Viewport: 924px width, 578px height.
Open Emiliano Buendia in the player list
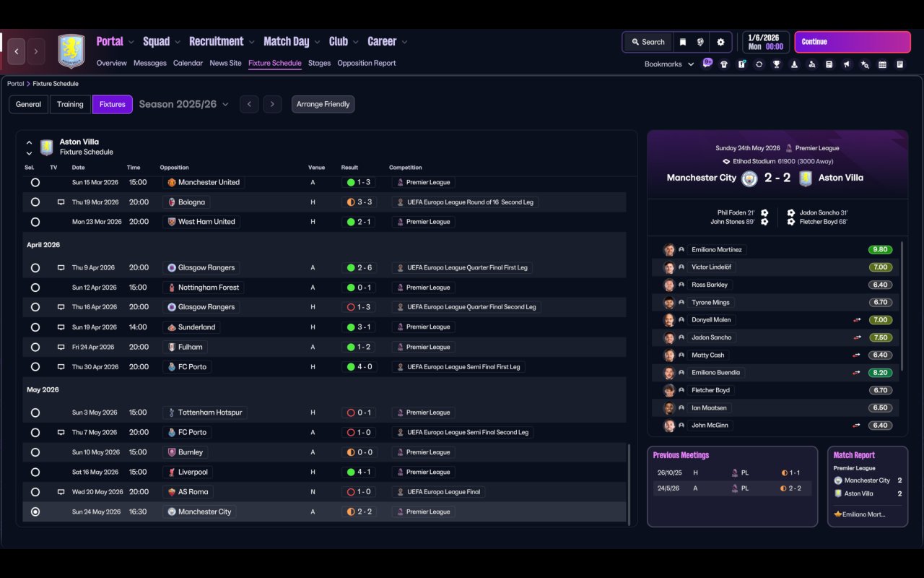coord(715,373)
